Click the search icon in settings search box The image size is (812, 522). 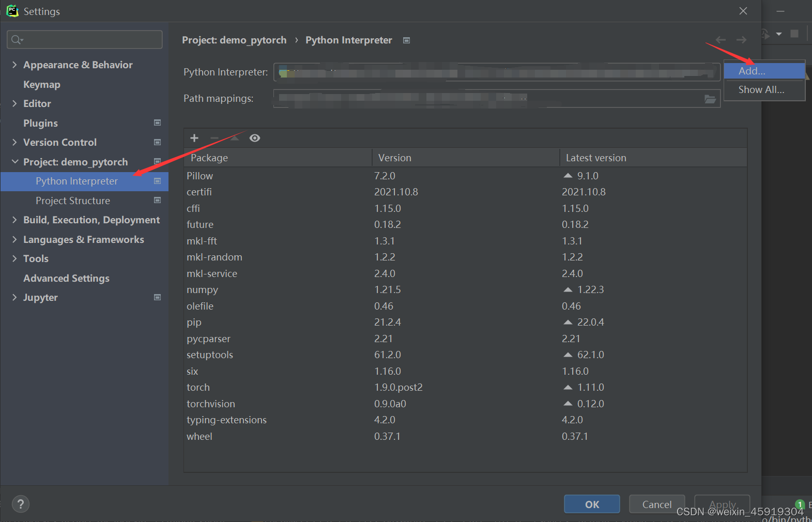tap(17, 40)
